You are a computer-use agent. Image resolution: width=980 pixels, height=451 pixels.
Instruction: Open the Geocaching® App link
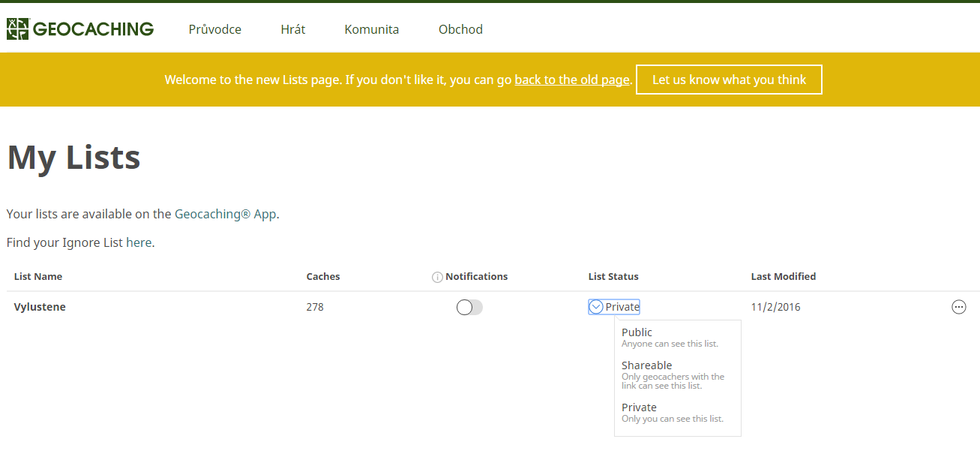pyautogui.click(x=226, y=214)
